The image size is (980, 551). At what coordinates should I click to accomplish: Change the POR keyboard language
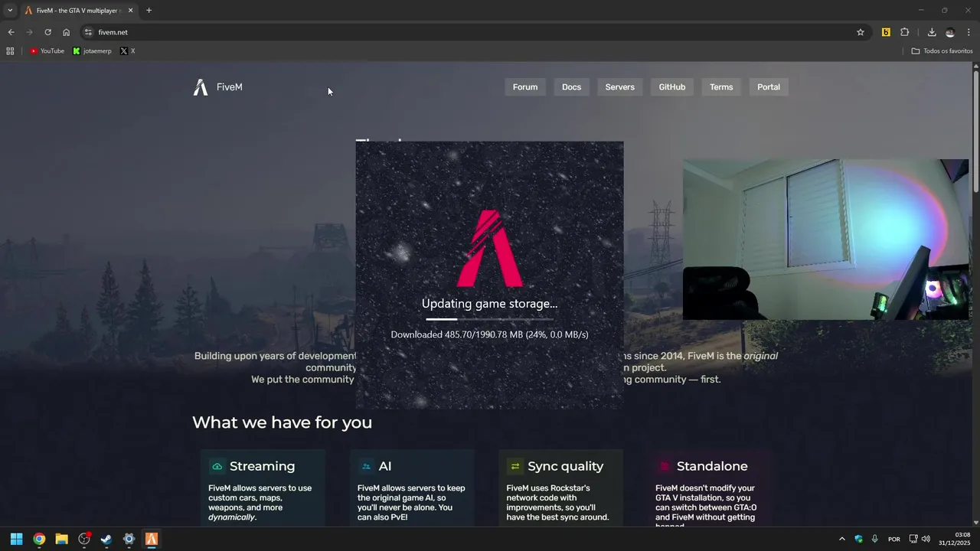pyautogui.click(x=893, y=540)
